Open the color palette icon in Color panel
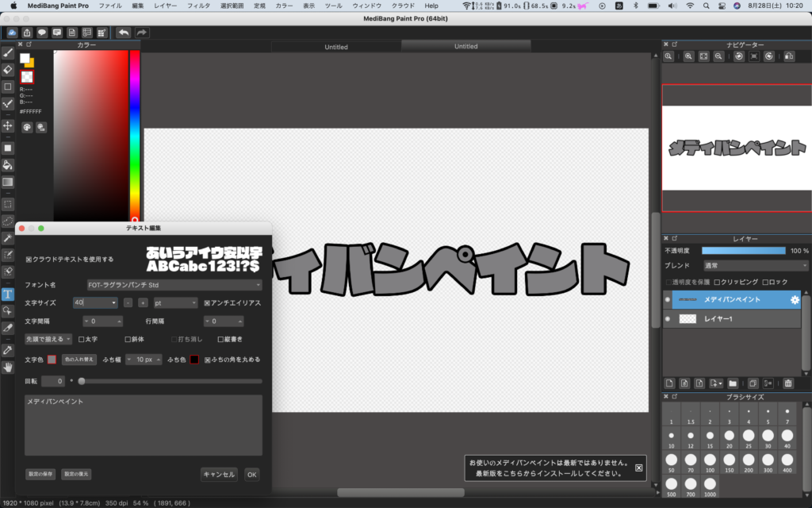Image resolution: width=812 pixels, height=508 pixels. (27, 127)
